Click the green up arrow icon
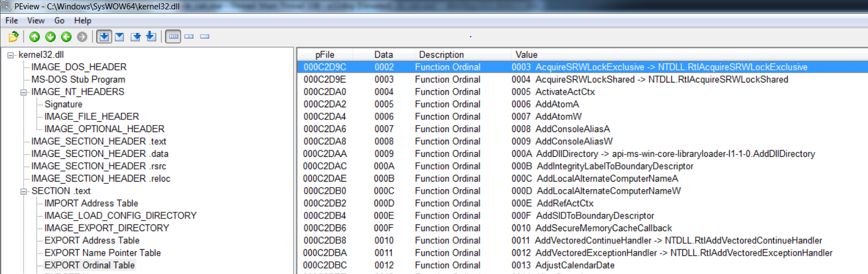This screenshot has width=868, height=274. tap(35, 37)
